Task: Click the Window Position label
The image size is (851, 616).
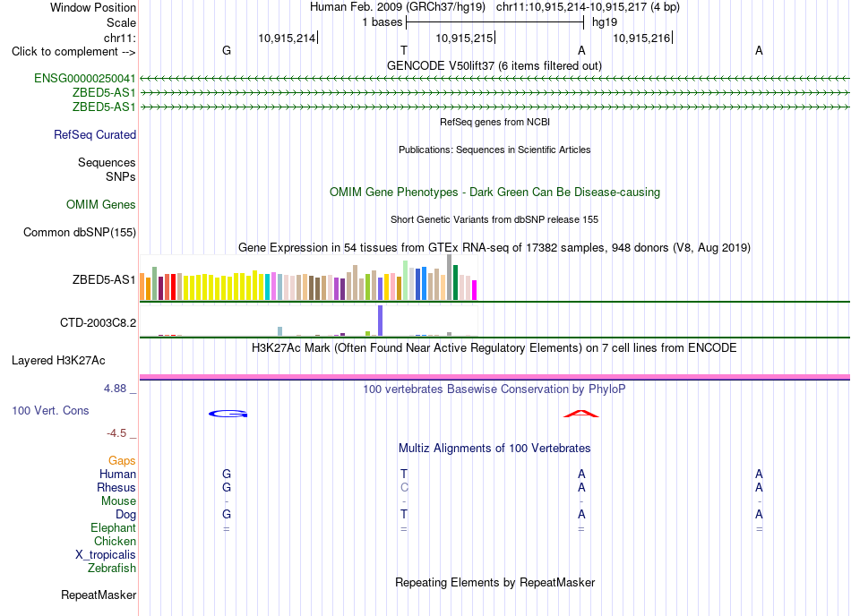Action: pos(93,7)
